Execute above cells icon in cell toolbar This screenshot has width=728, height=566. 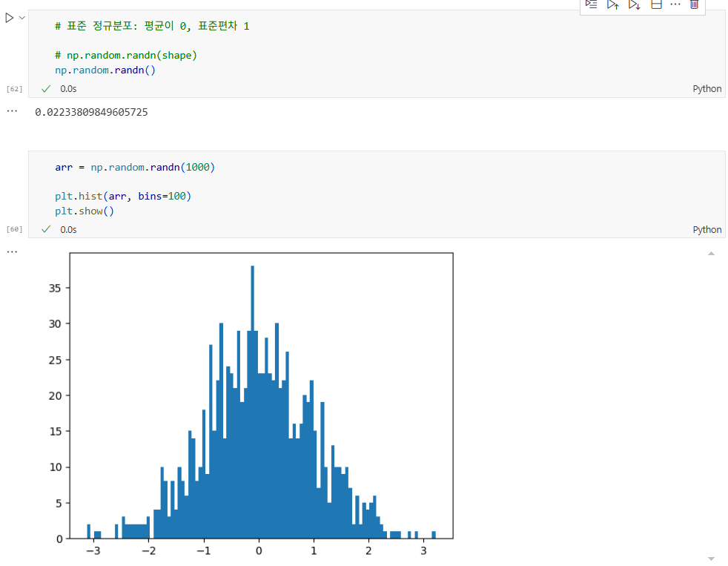613,4
